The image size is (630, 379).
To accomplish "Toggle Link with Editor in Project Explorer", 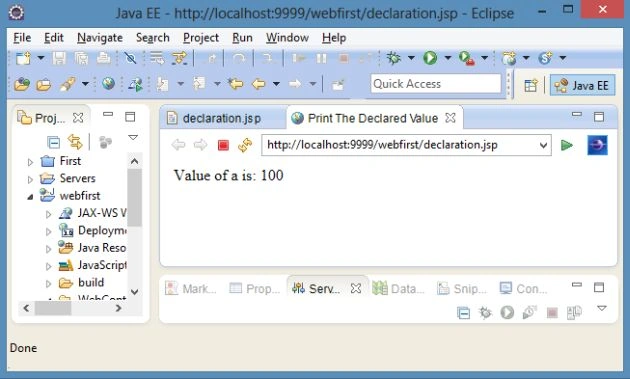I will coord(75,142).
